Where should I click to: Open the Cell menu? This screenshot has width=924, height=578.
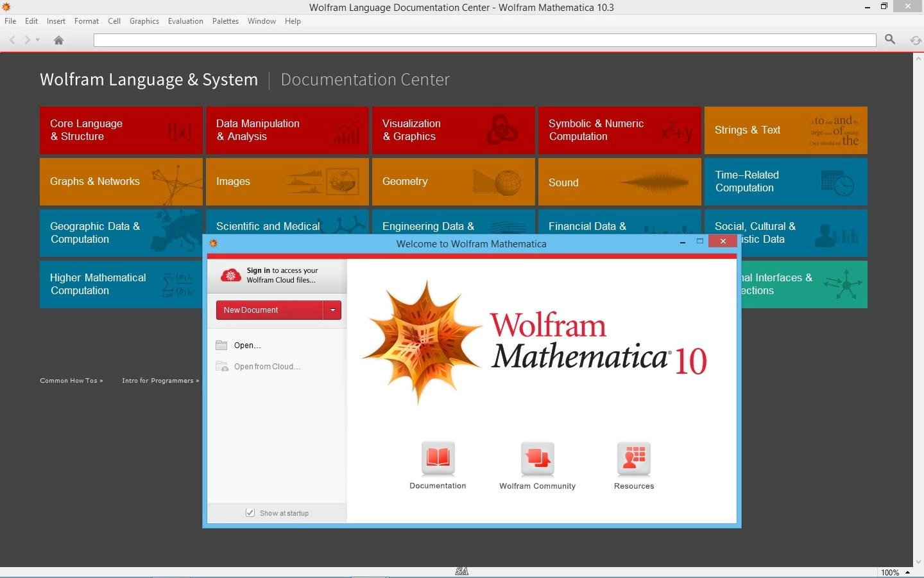point(114,21)
